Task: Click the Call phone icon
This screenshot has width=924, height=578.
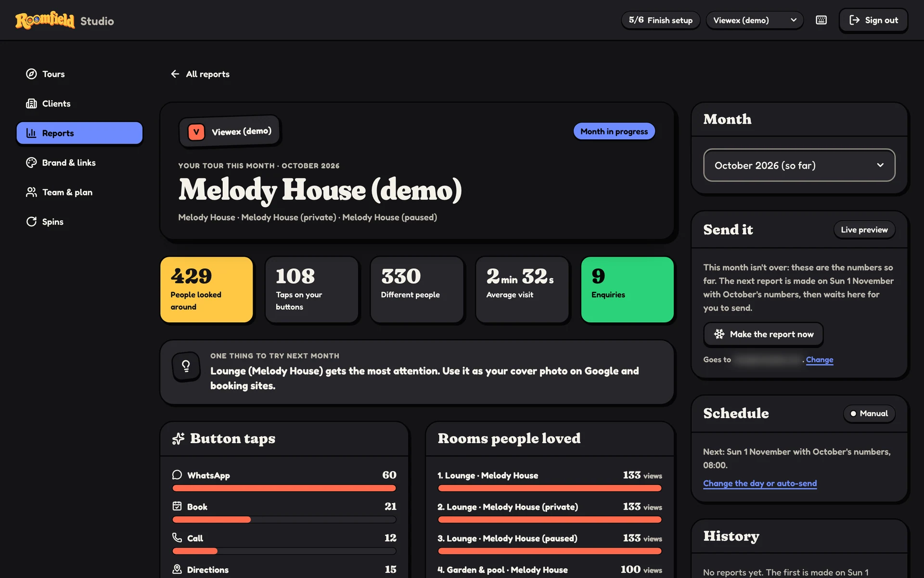Action: 177,538
